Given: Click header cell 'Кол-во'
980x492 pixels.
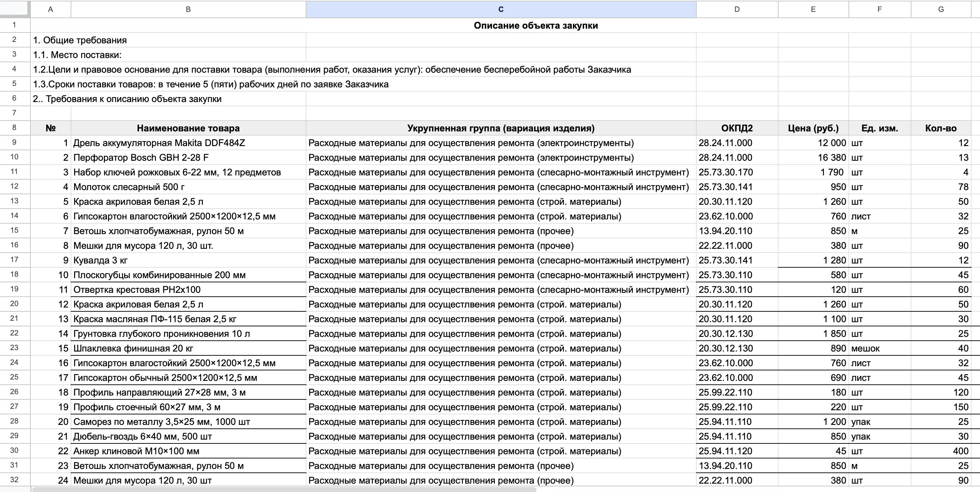Looking at the screenshot, I should point(941,128).
